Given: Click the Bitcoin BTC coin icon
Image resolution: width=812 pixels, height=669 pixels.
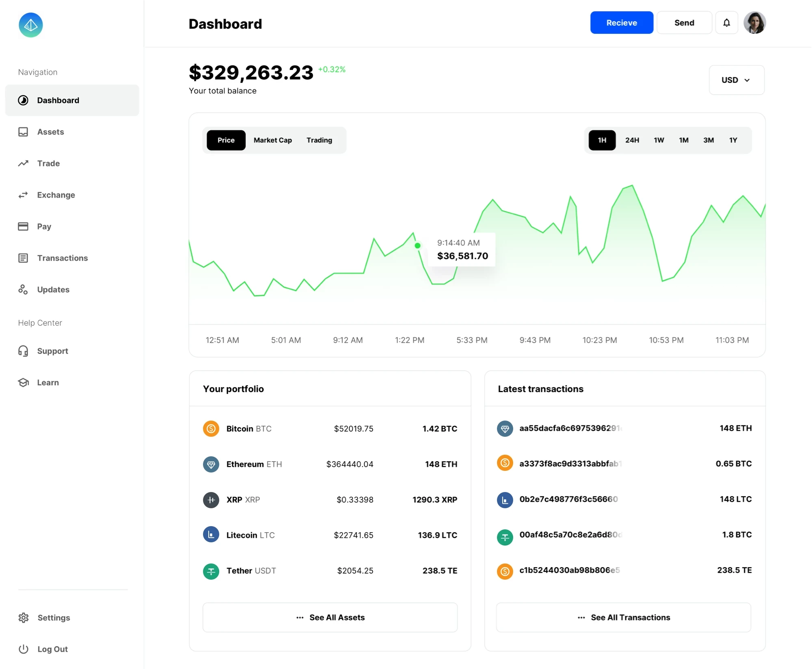Looking at the screenshot, I should click(x=211, y=428).
